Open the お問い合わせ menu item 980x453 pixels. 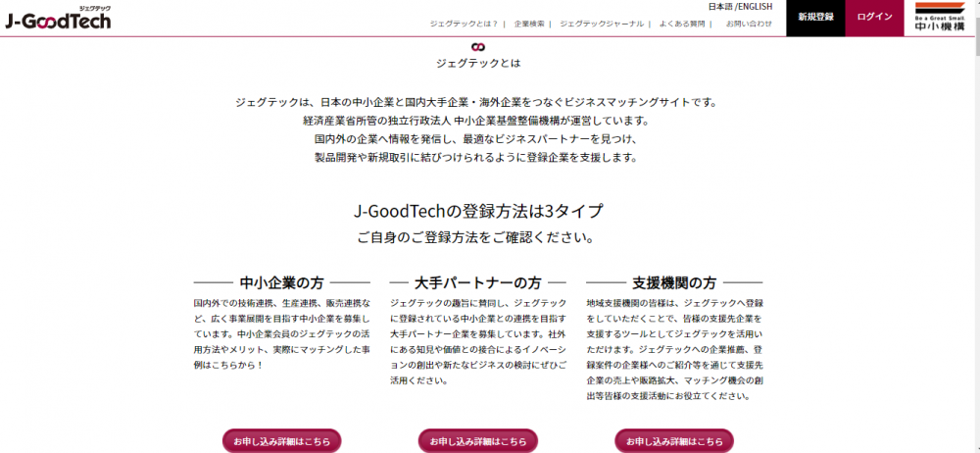(x=749, y=24)
